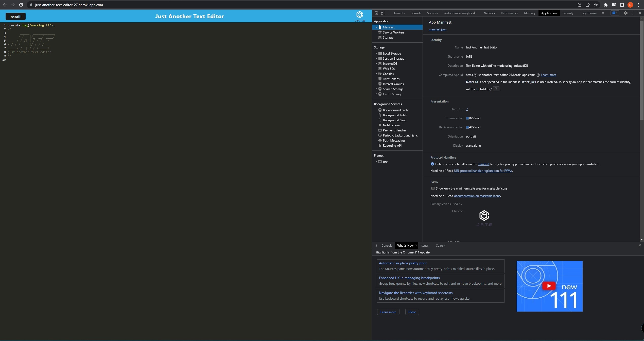Expand the Cookies tree arrow
The width and height of the screenshot is (644, 341).
coord(376,74)
